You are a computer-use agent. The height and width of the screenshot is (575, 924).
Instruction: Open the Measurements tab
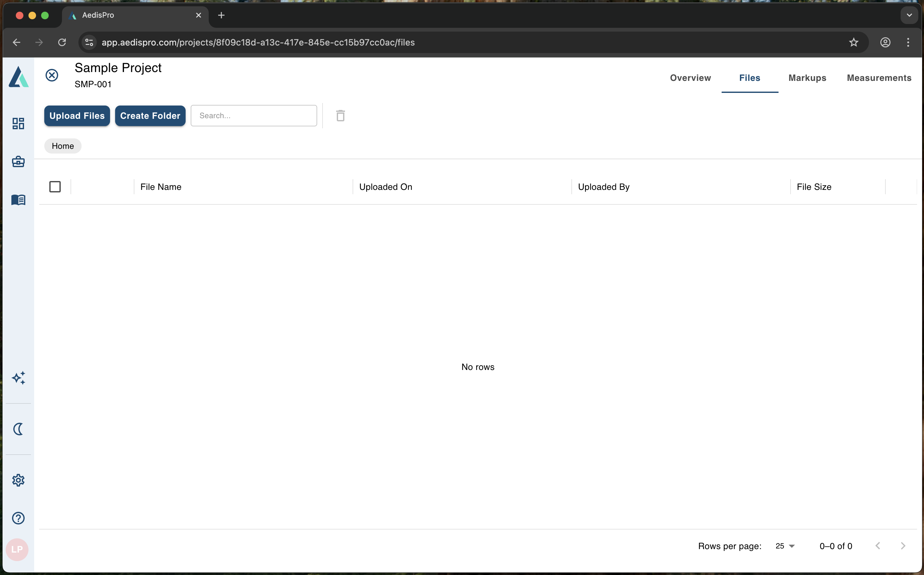(x=879, y=78)
